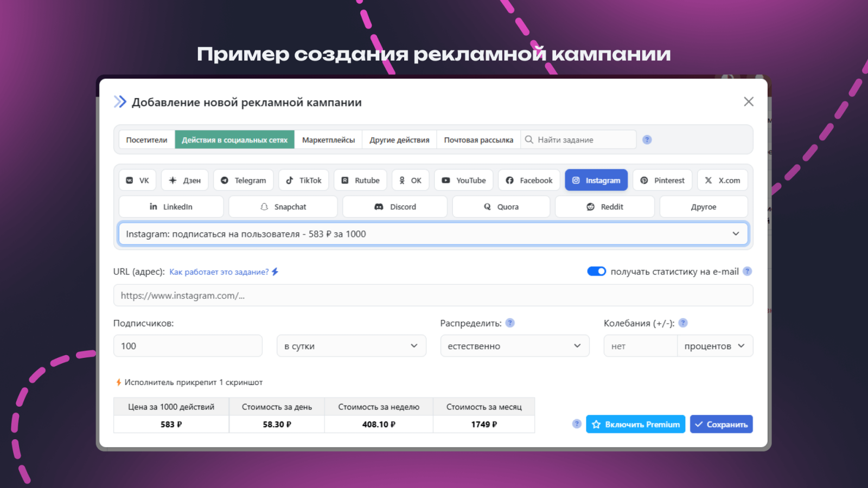Select the Telegram social network button
Screen dimensions: 868x488
pos(243,181)
